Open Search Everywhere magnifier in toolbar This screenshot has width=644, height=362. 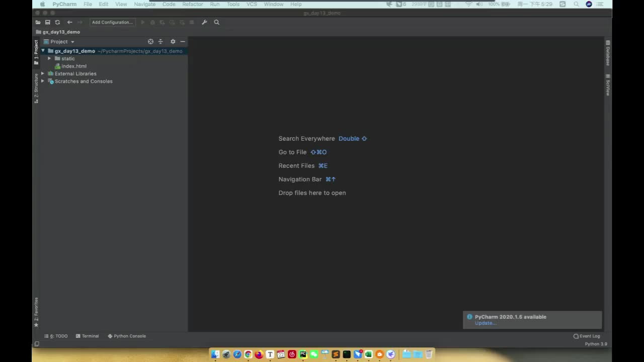(x=217, y=22)
